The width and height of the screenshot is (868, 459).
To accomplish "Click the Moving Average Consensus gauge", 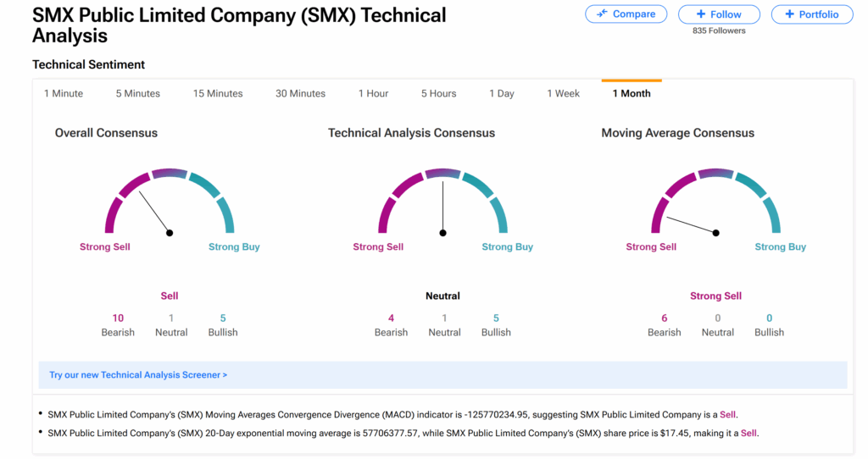I will [715, 203].
